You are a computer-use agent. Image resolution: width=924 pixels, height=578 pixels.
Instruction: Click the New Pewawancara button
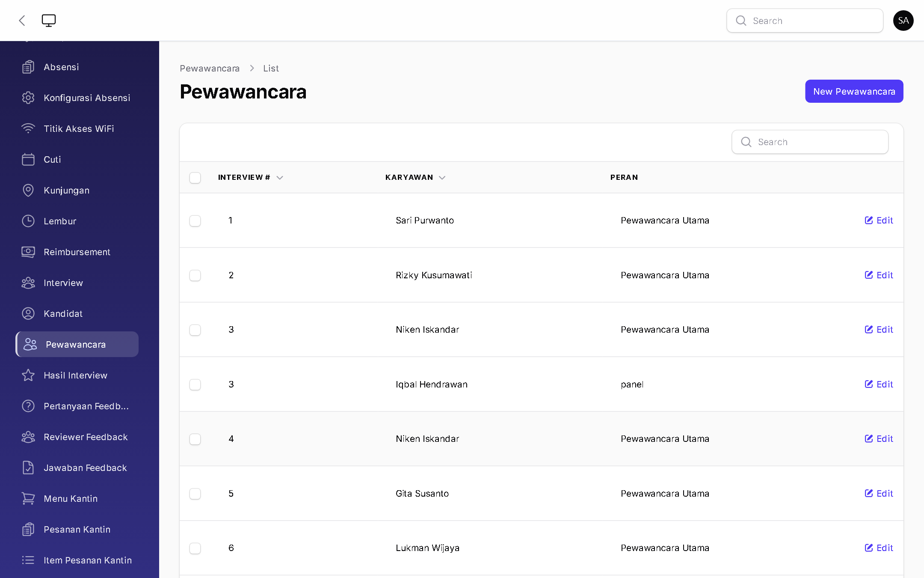tap(854, 91)
